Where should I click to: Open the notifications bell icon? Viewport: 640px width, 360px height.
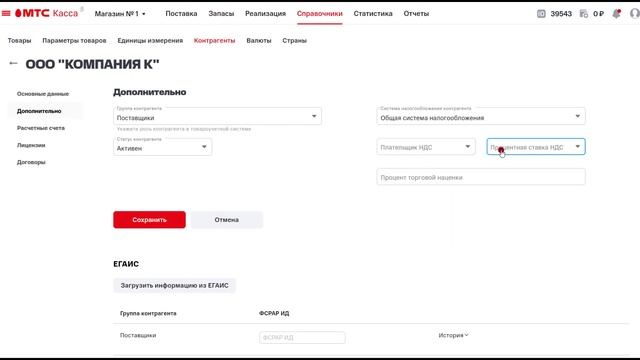click(x=616, y=13)
